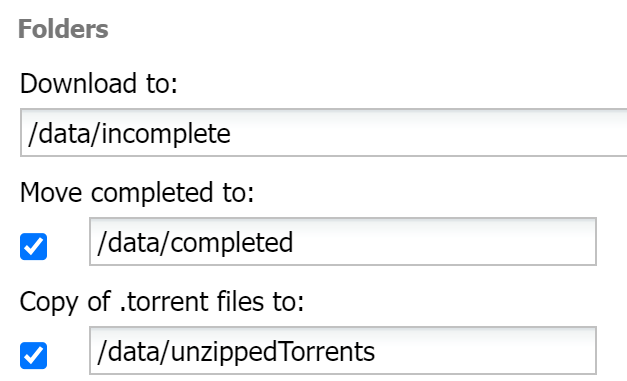Disable copying of .torrent files checkbox
This screenshot has height=381, width=627.
[x=34, y=355]
